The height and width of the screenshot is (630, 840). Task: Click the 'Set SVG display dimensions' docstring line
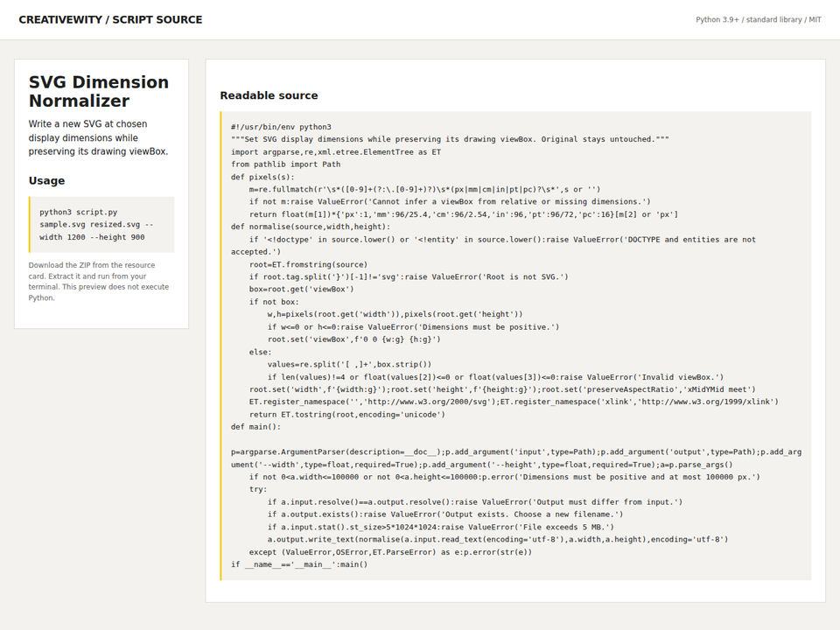450,139
